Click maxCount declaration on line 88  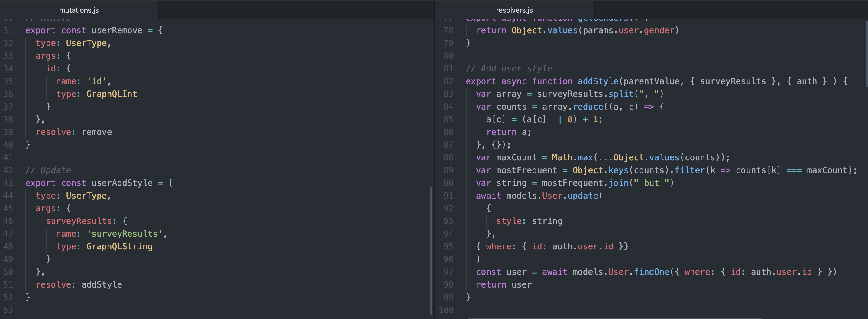tap(516, 158)
